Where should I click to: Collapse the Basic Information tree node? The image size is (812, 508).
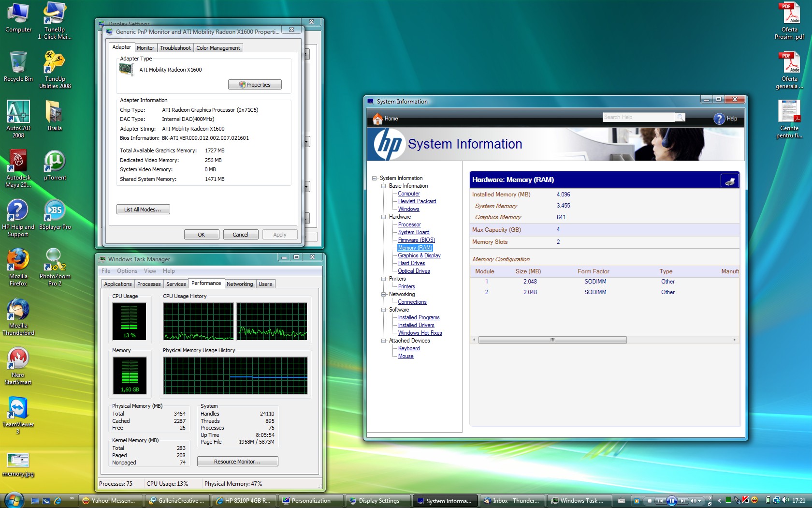[x=383, y=186]
